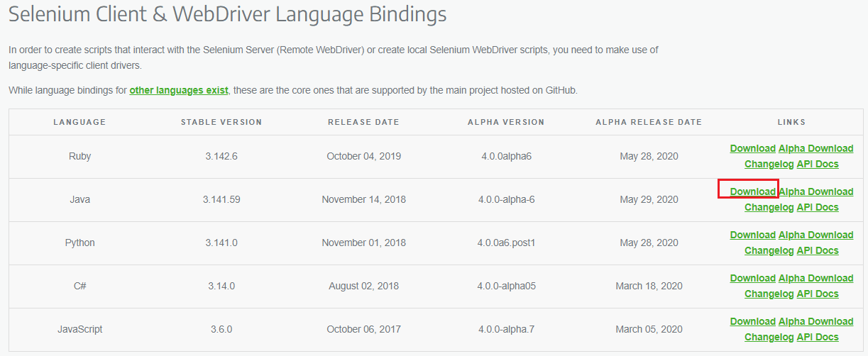Open Alpha Download for Java
Screen dimensions: 868x356
(815, 191)
